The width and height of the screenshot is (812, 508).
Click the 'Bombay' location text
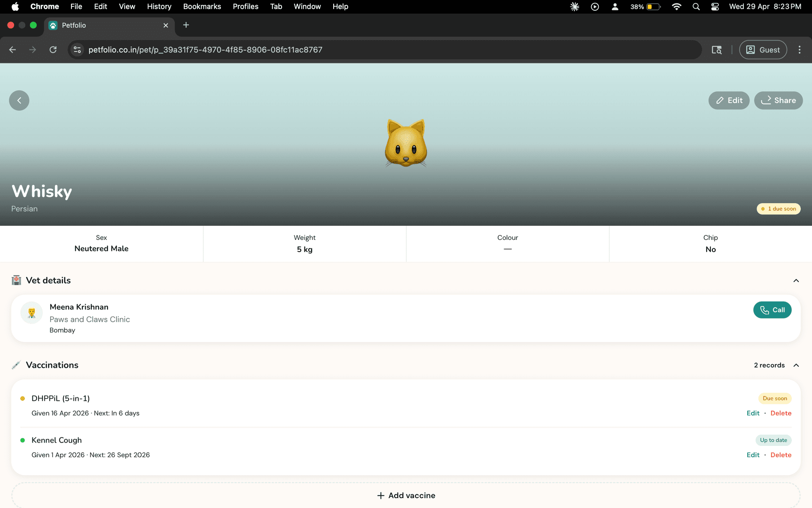tap(62, 330)
